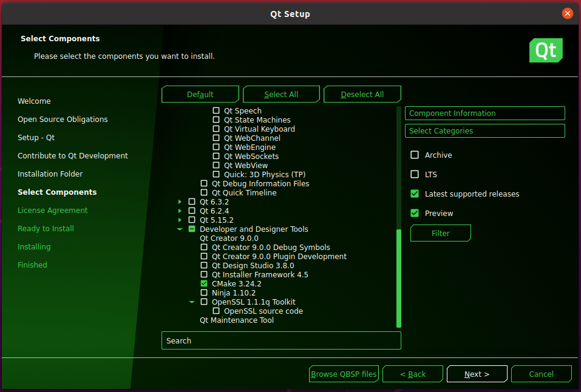Check the Qt State Machines component

[x=216, y=120]
